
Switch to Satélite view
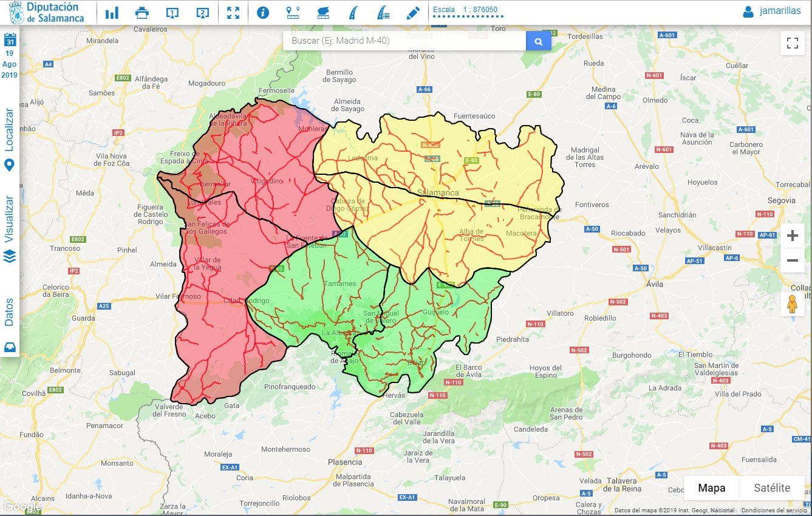point(772,487)
